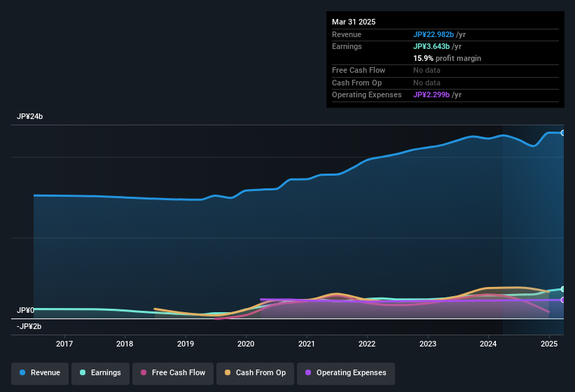The image size is (575, 392).
Task: Select the Revenue endpoint marker on chart
Action: [x=563, y=133]
